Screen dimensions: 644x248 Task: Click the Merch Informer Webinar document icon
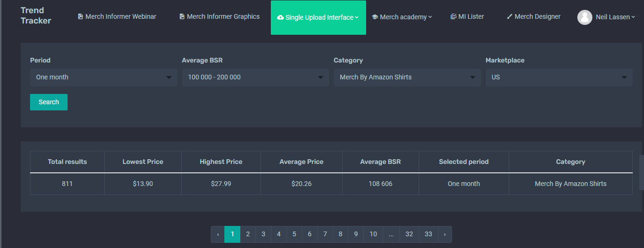tap(80, 16)
